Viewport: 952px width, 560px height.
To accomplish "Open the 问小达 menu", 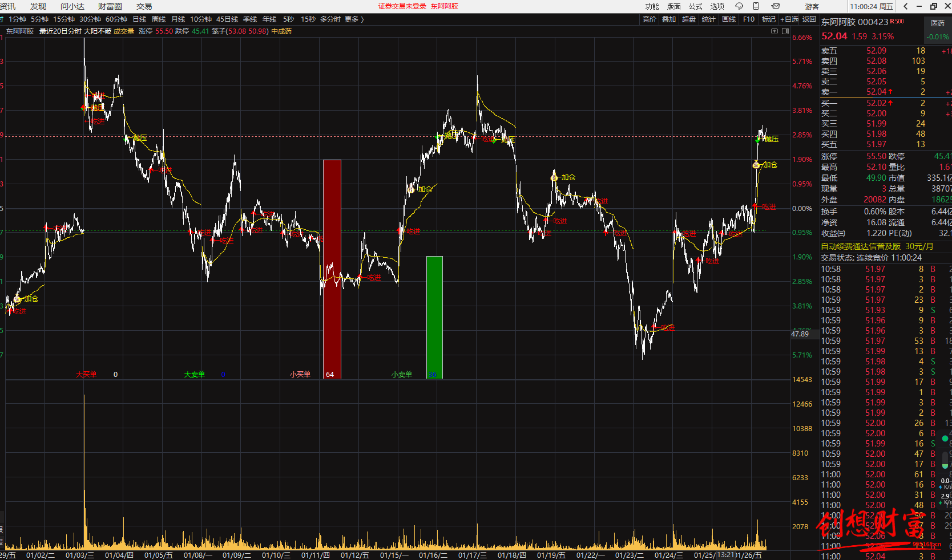I will click(x=72, y=6).
